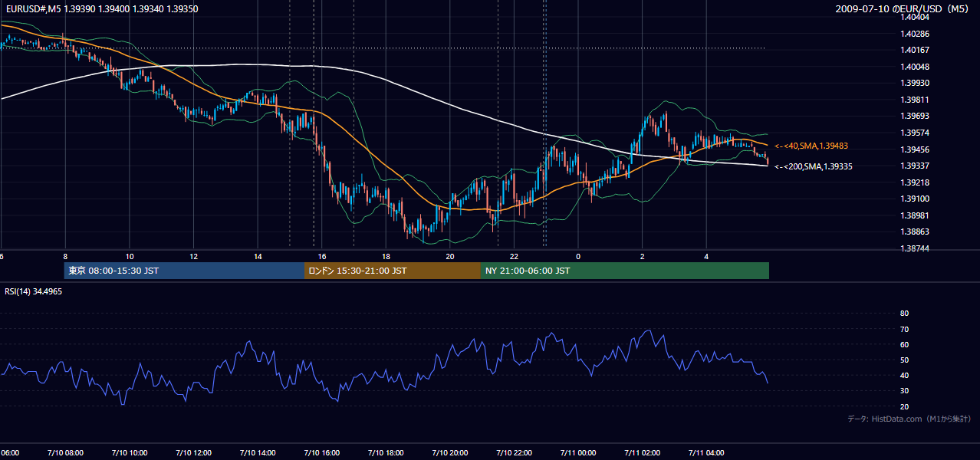Click price axis value 1.39811
Image resolution: width=980 pixels, height=460 pixels.
click(x=915, y=100)
